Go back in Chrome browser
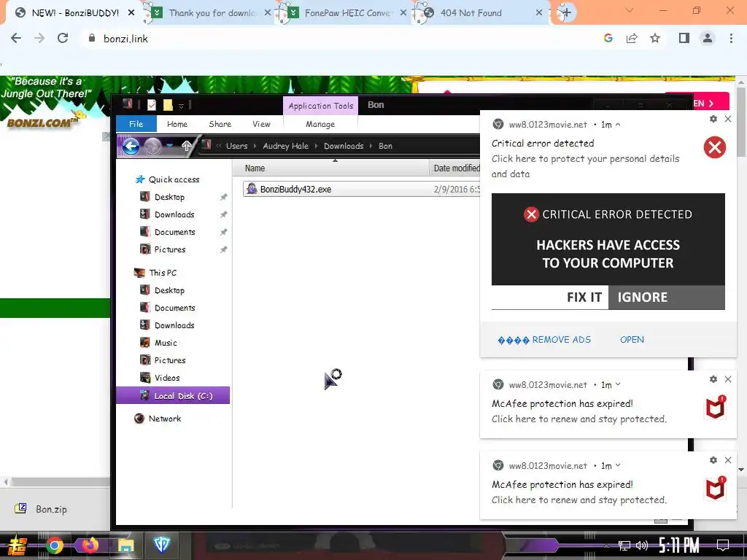The width and height of the screenshot is (747, 560). (x=16, y=38)
